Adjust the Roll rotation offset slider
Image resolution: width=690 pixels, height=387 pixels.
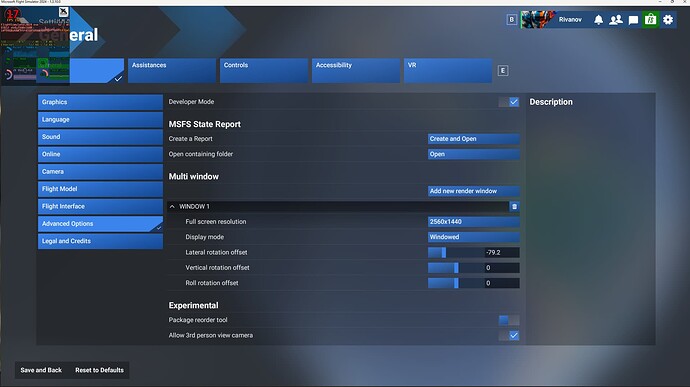(456, 283)
